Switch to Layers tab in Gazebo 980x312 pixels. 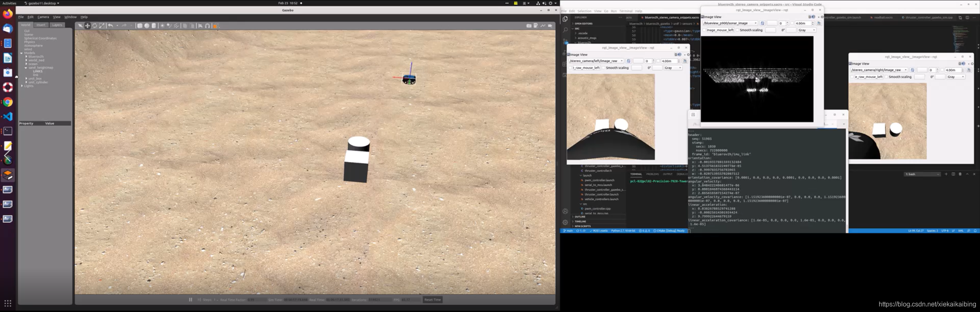[x=57, y=25]
